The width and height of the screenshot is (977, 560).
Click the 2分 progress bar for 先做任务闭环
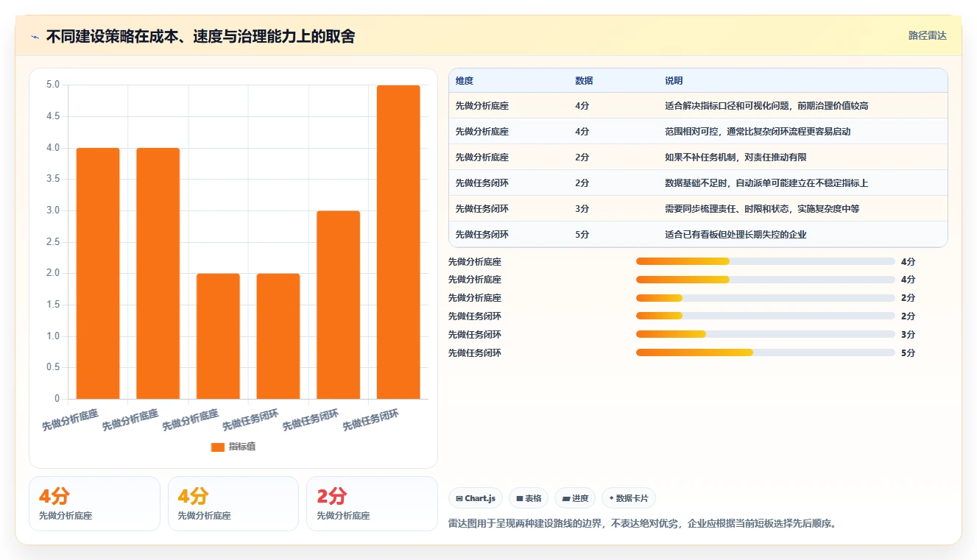766,316
